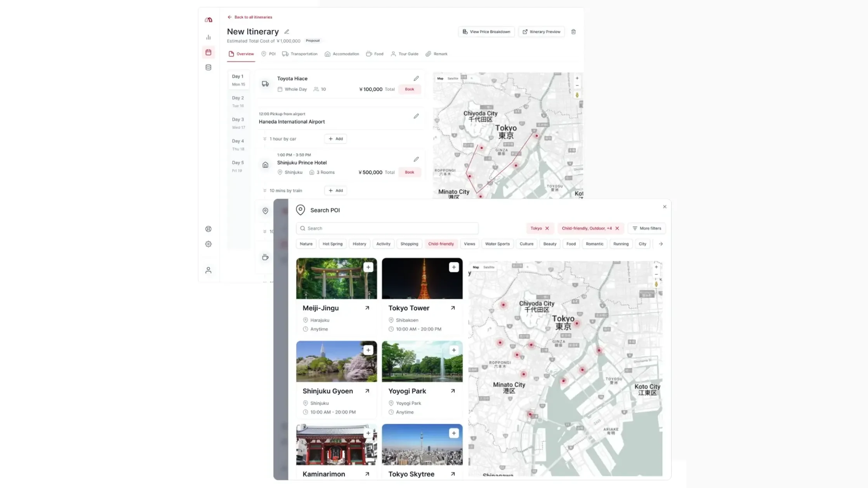868x488 pixels.
Task: Show more category tags with right arrow
Action: coord(661,244)
